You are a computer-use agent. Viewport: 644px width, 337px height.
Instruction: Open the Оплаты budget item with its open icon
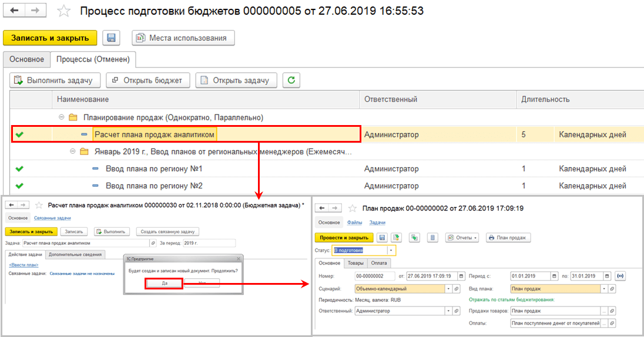point(612,323)
